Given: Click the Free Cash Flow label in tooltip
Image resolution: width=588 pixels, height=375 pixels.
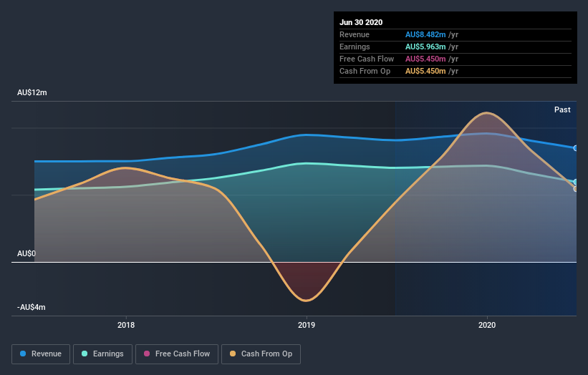Looking at the screenshot, I should tap(367, 59).
